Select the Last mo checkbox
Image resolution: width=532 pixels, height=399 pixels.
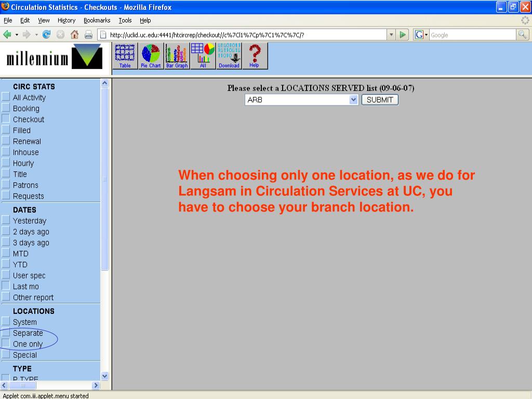point(6,286)
